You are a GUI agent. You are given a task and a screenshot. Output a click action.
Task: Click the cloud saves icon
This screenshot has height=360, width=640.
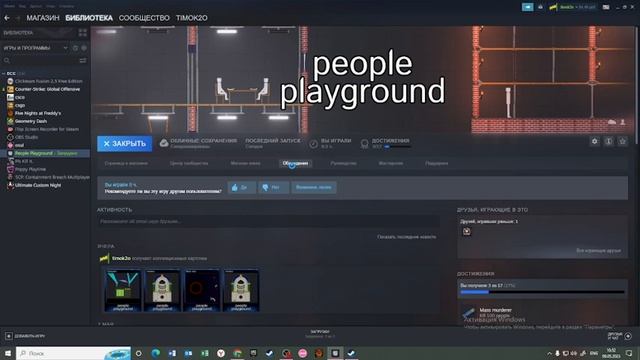coord(164,143)
